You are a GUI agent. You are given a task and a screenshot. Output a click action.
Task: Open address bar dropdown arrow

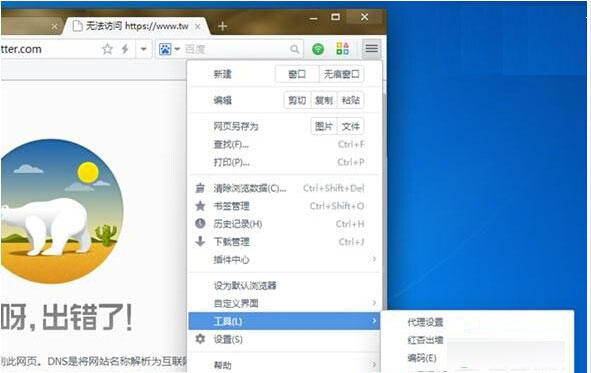click(x=143, y=49)
